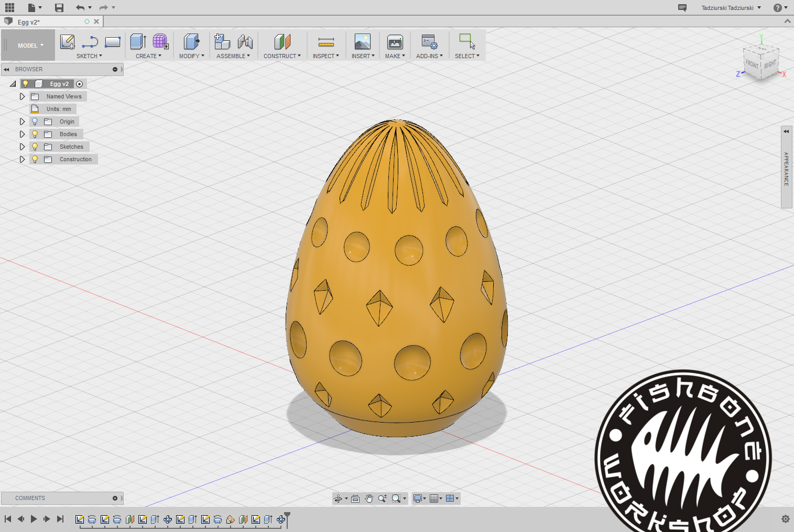Click the Help question mark icon
The height and width of the screenshot is (532, 794).
point(778,8)
